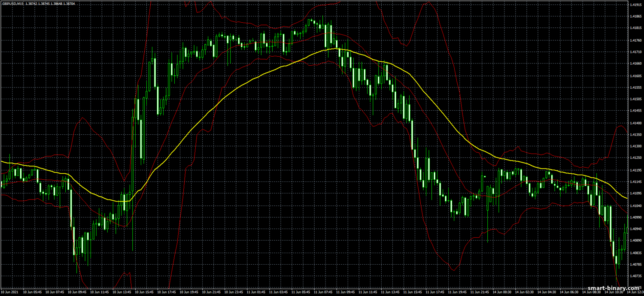Click the 1.41455 price axis label
644x296 pixels.
click(x=636, y=111)
